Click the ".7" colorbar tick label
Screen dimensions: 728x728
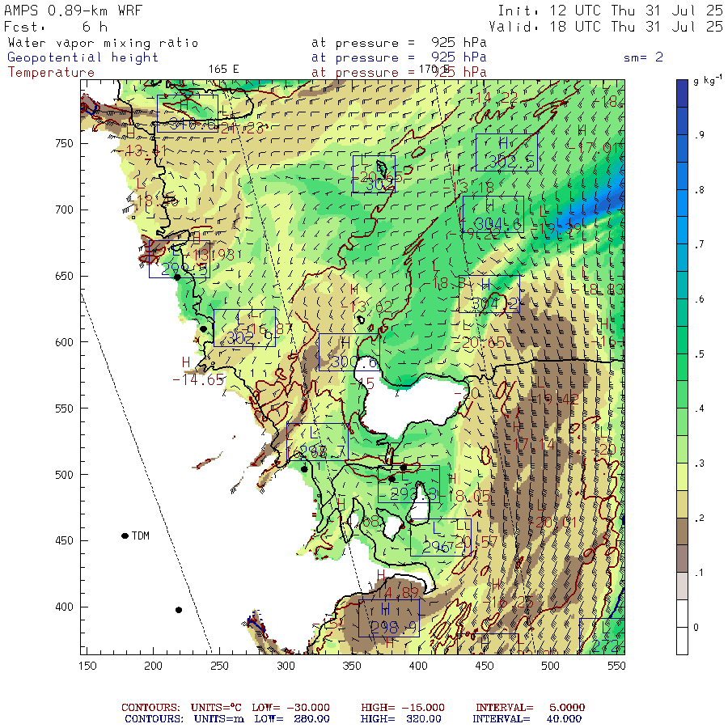click(x=699, y=244)
